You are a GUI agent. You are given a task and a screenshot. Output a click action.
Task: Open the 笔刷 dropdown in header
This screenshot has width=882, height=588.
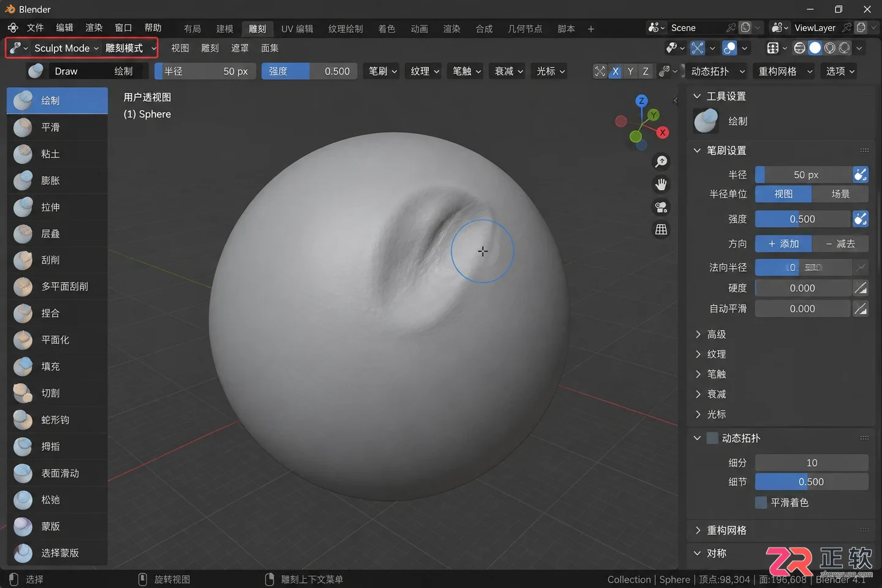pyautogui.click(x=383, y=72)
